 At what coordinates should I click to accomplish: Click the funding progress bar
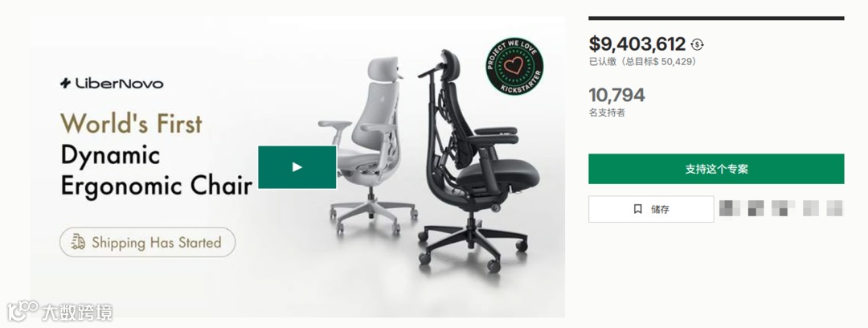click(716, 18)
